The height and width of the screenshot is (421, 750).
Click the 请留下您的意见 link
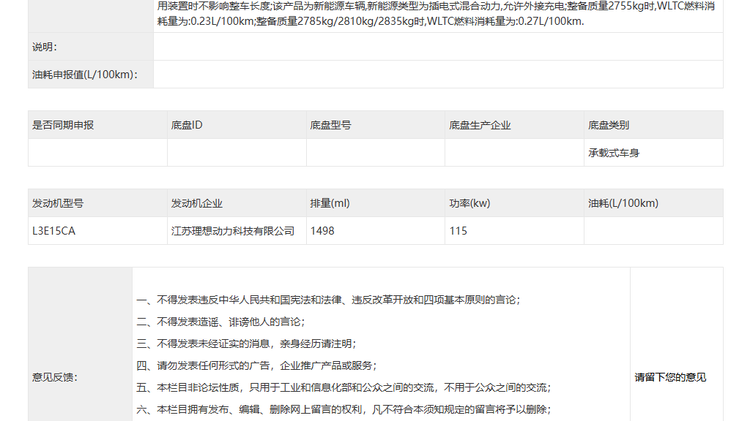pos(670,377)
